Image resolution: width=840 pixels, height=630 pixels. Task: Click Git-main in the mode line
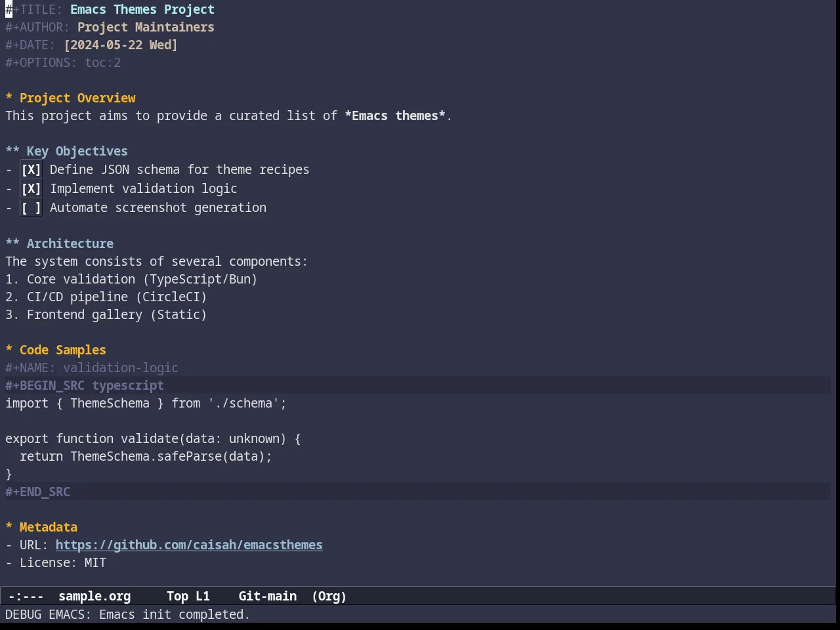coord(268,596)
